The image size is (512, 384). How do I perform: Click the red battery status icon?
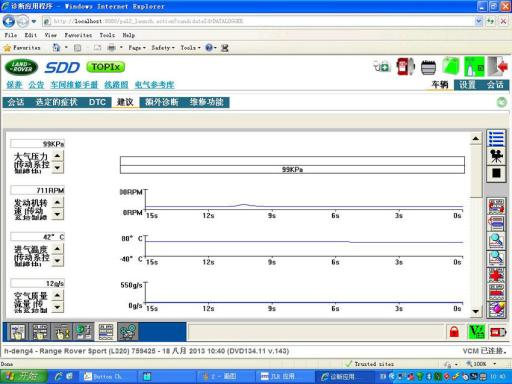pos(498,332)
